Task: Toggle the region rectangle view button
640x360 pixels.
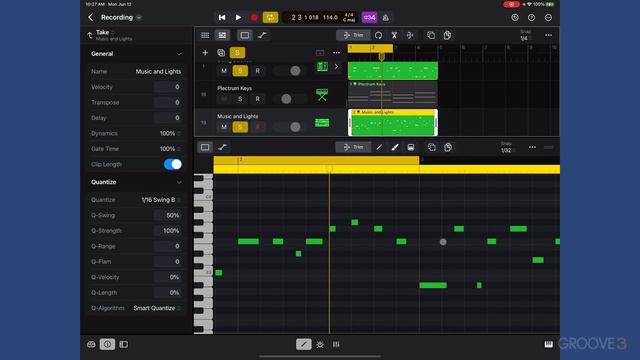Action: 244,36
